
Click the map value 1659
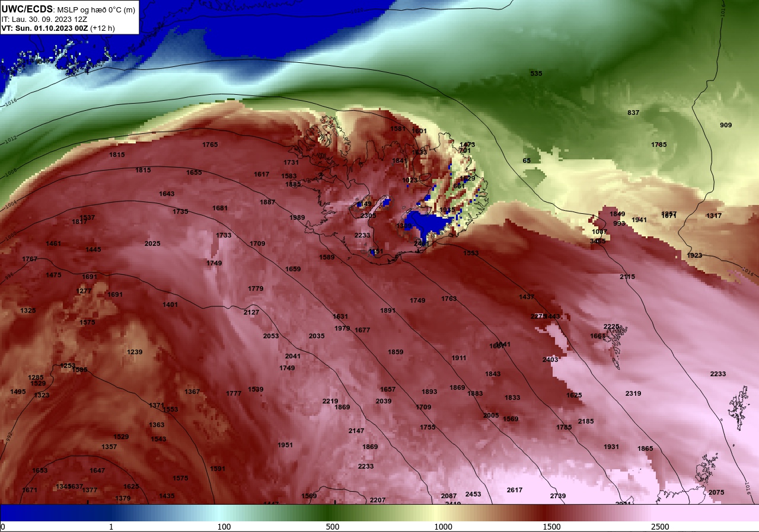pos(293,269)
